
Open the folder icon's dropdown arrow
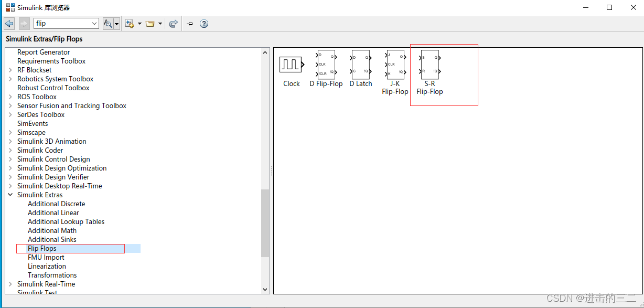(160, 24)
